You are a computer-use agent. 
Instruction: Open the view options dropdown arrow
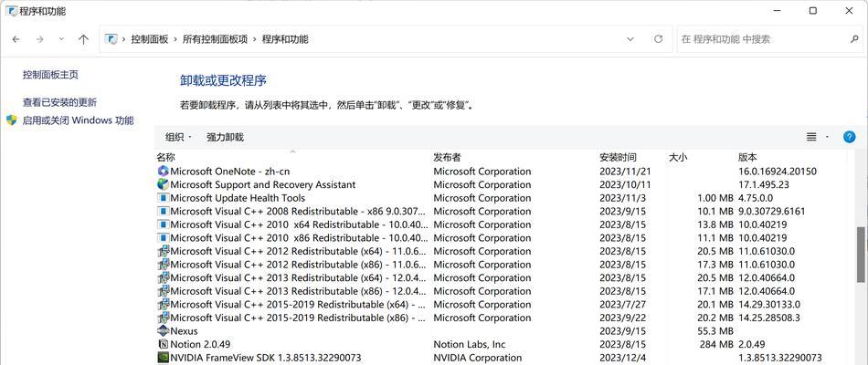[827, 137]
